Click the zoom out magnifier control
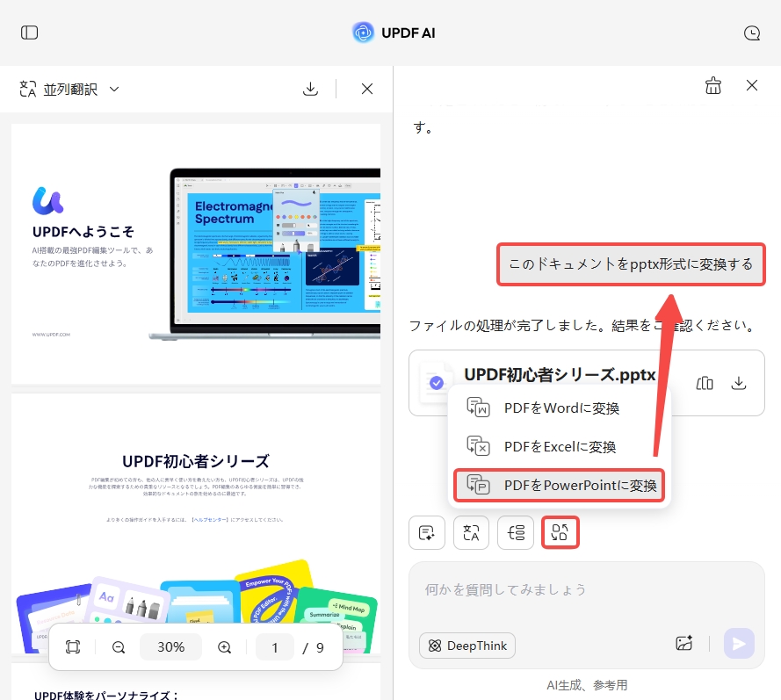 119,646
